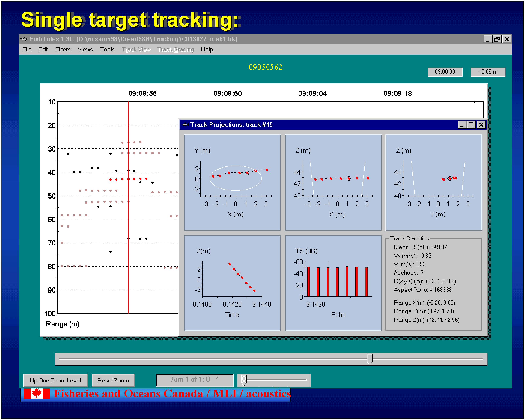Click the D(x,y,z) (m) statistic line
The height and width of the screenshot is (420, 525).
425,281
